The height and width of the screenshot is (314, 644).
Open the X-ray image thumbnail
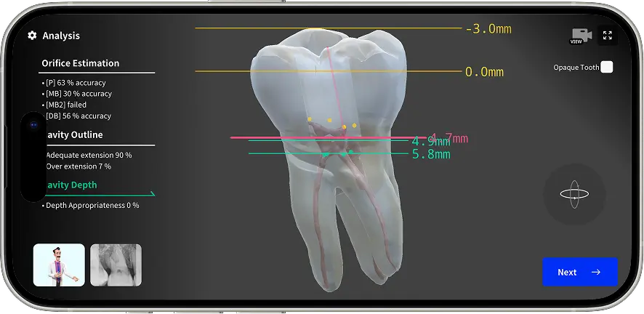[x=116, y=265]
